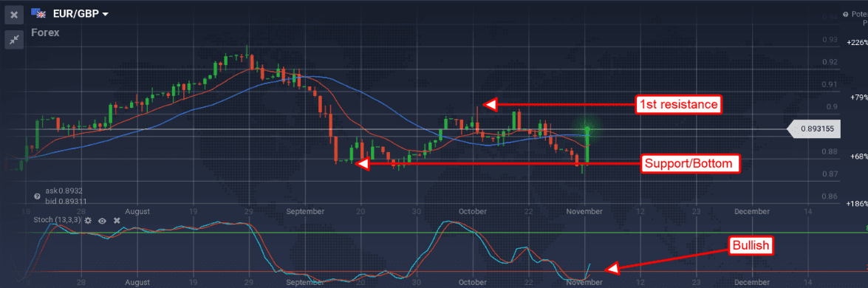Click October on the upper time axis
This screenshot has width=868, height=288.
pyautogui.click(x=472, y=211)
